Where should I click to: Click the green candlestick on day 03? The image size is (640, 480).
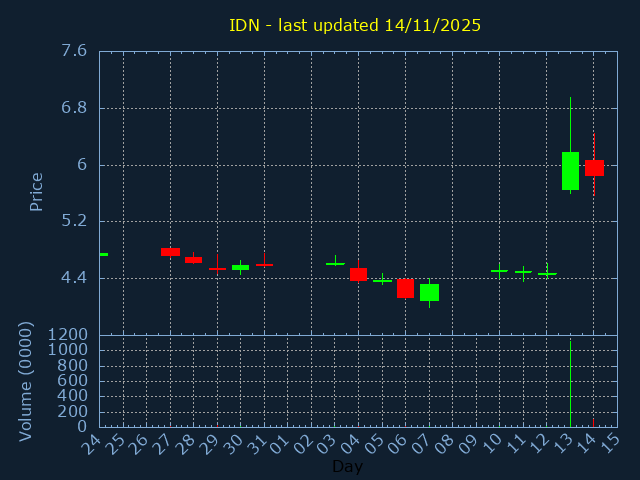pyautogui.click(x=335, y=263)
